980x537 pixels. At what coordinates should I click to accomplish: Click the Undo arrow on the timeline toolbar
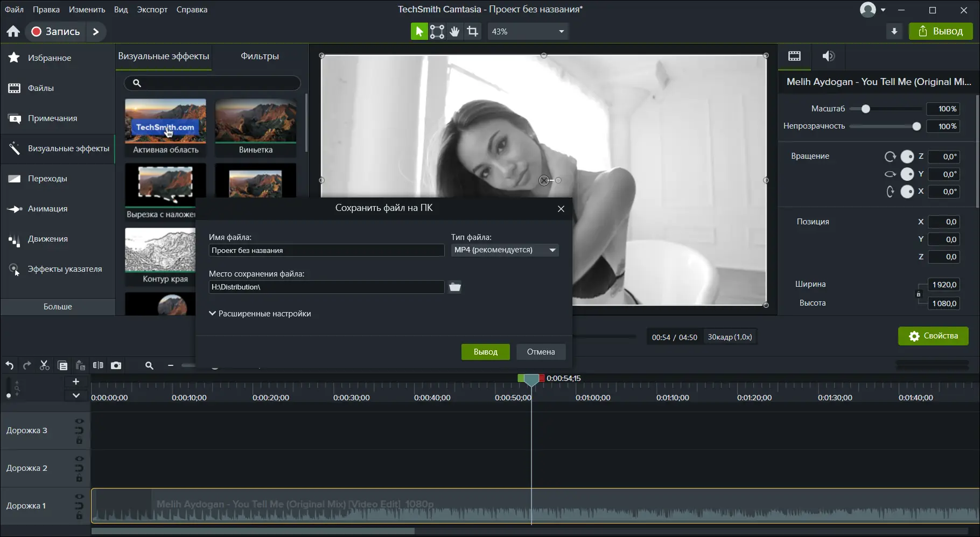click(10, 366)
